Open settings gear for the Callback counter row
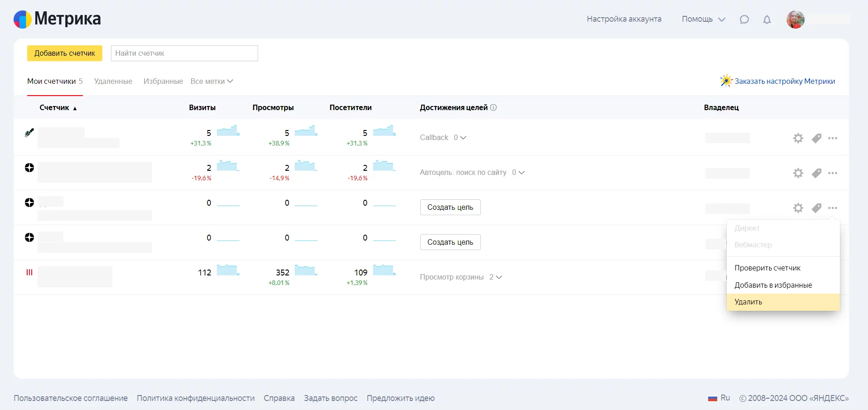868x410 pixels. (798, 138)
